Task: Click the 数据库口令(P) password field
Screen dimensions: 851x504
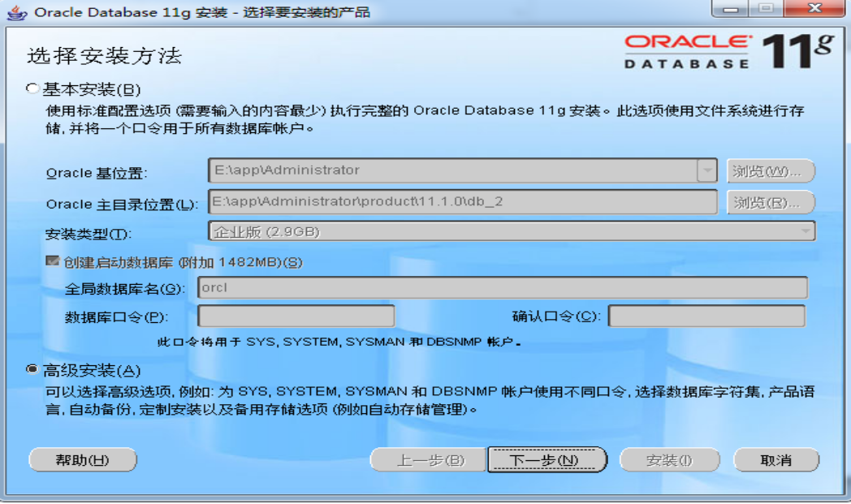Action: [x=296, y=316]
